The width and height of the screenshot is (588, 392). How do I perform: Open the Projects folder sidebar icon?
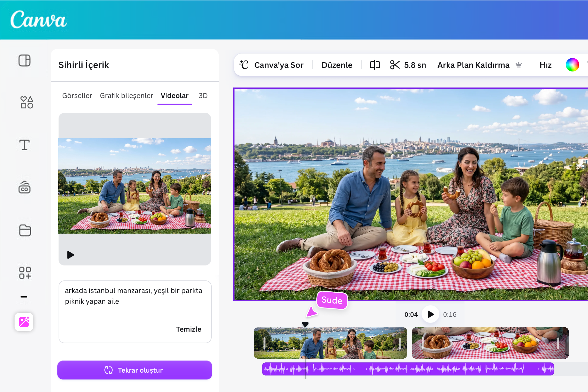pos(25,230)
